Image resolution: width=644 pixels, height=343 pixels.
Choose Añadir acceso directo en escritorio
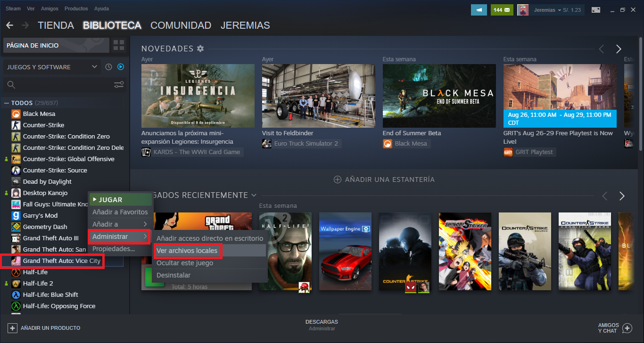210,238
